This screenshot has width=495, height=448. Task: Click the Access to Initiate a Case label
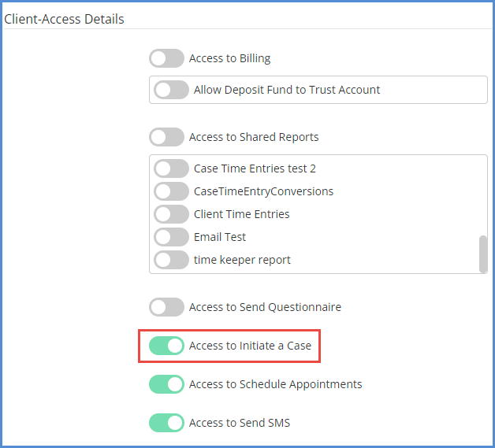[250, 346]
